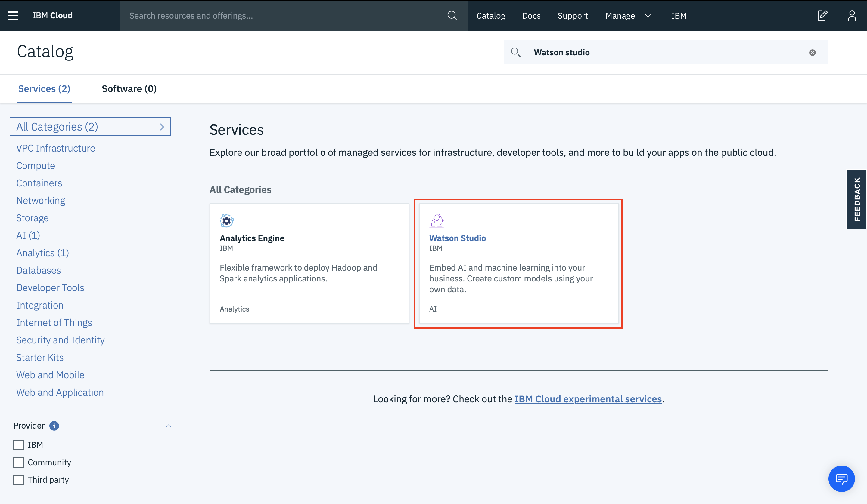This screenshot has width=867, height=504.
Task: Tick the Third party checkbox
Action: click(x=19, y=480)
